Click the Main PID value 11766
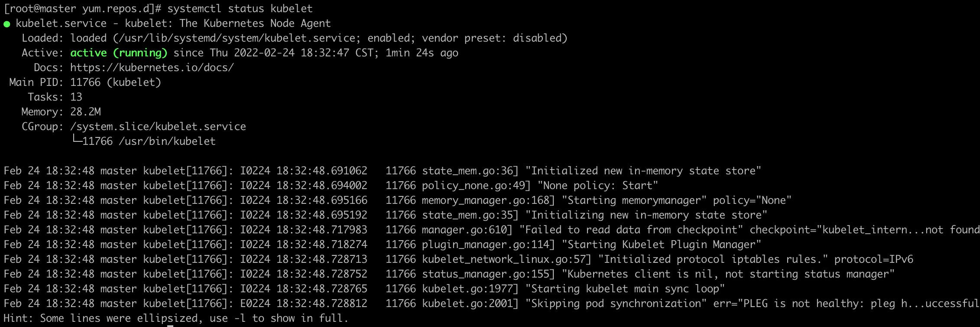Screen dimensions: 980x327 [x=85, y=82]
